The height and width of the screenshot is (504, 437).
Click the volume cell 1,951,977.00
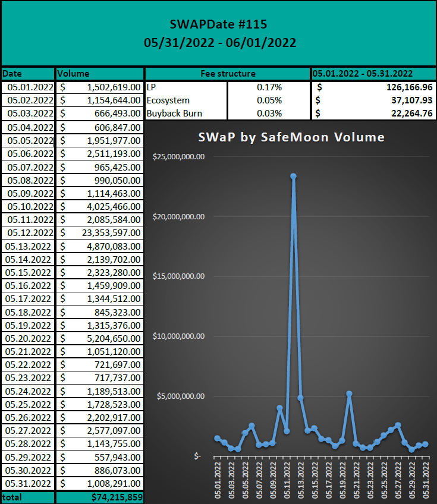tap(100, 141)
